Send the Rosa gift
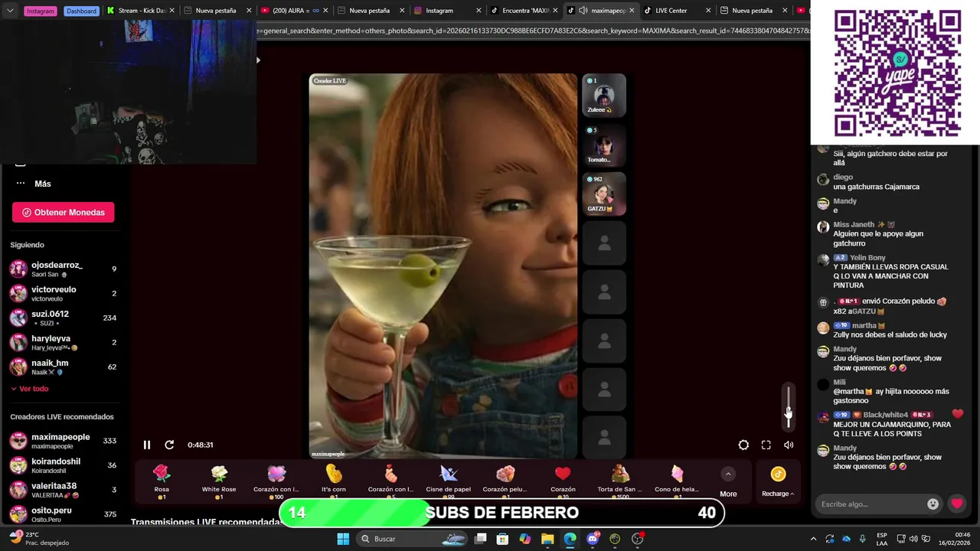This screenshot has height=551, width=980. 162,481
